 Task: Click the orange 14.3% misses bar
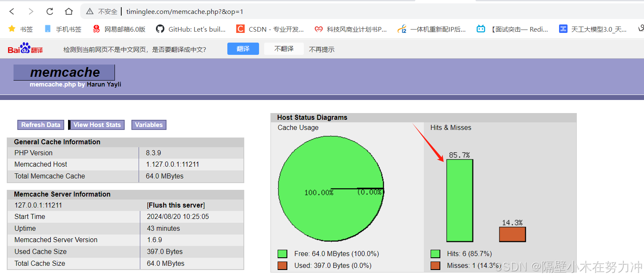512,234
